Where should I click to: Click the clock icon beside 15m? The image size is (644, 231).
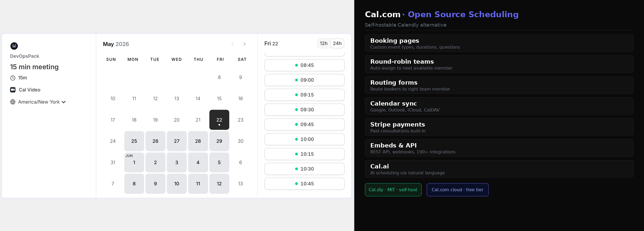(13, 78)
